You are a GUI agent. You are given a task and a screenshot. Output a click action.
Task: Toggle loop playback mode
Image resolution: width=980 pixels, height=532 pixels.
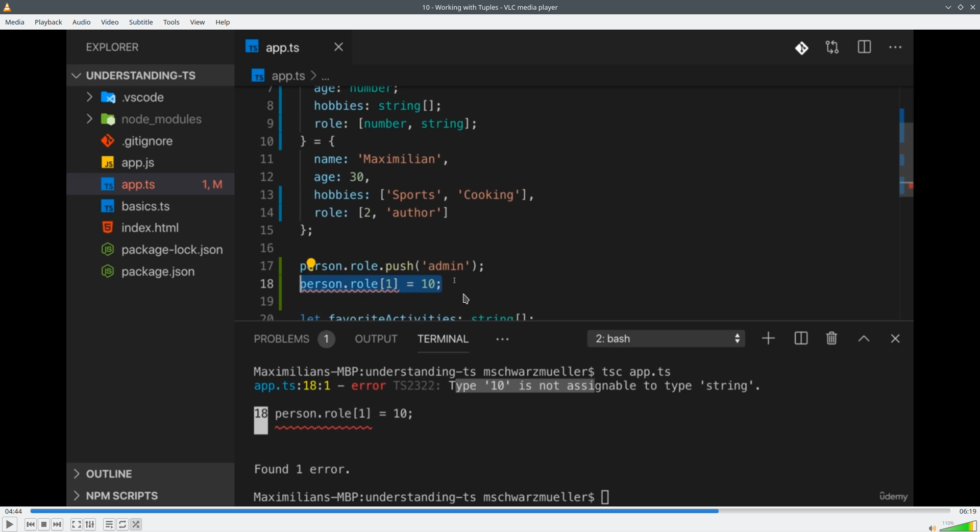[122, 524]
